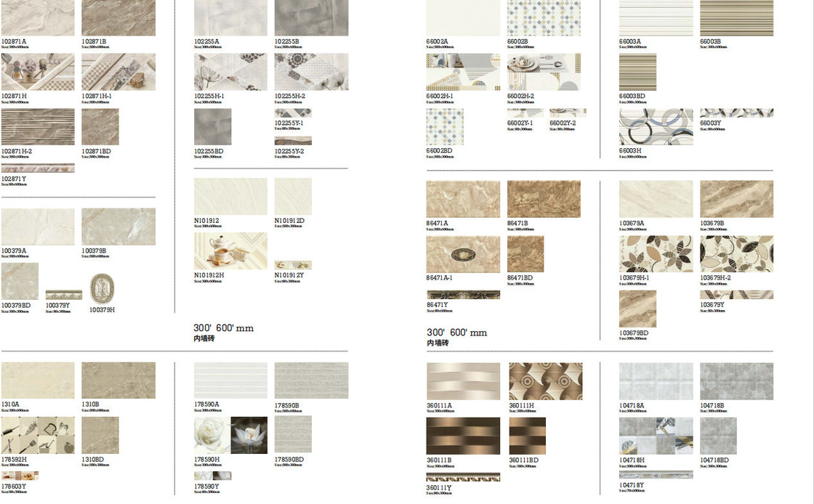Click the 86471A-1 marble tile with center medallion
Screen dimensions: 814x504
(x=463, y=254)
